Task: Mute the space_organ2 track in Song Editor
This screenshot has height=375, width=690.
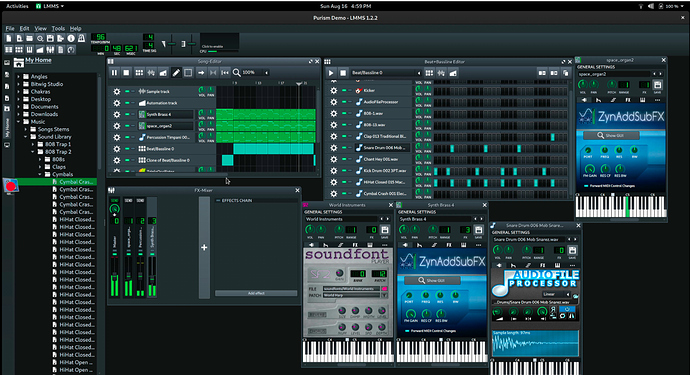Action: pyautogui.click(x=127, y=126)
